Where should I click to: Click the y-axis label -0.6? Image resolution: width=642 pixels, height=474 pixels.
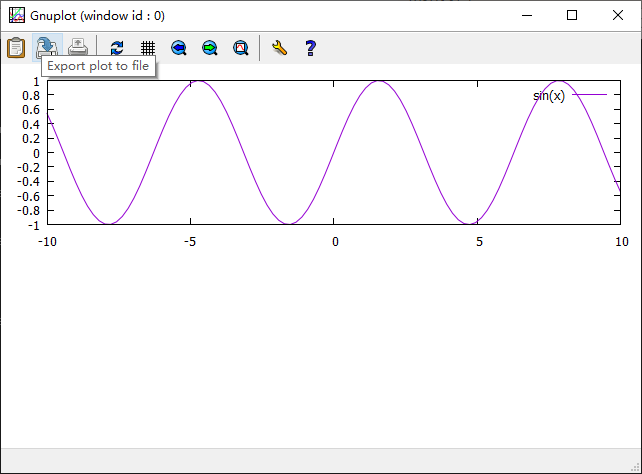[29, 196]
